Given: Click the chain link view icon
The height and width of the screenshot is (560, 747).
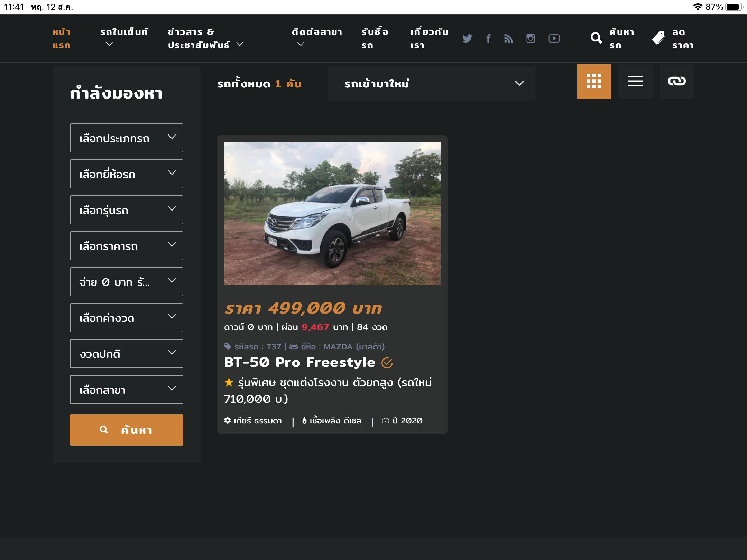Looking at the screenshot, I should pos(677,82).
